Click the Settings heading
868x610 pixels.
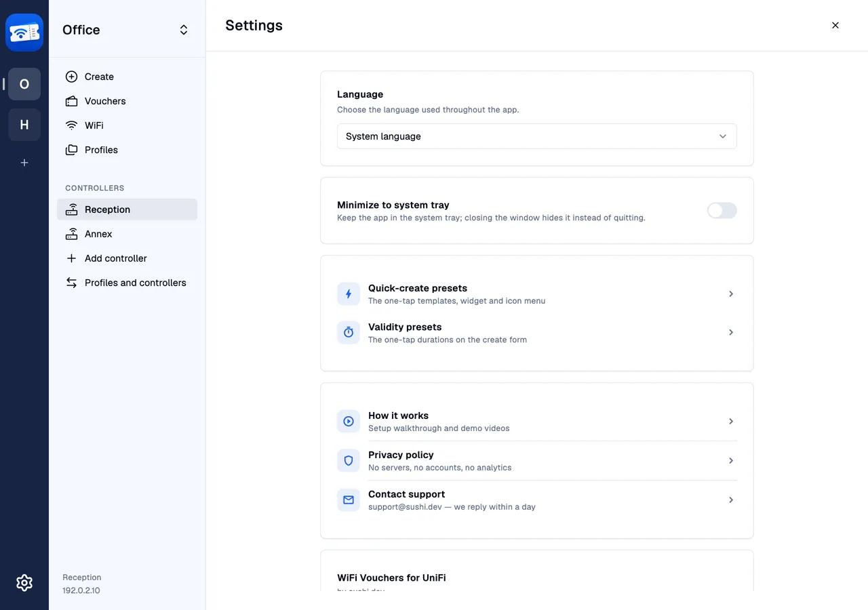coord(254,25)
